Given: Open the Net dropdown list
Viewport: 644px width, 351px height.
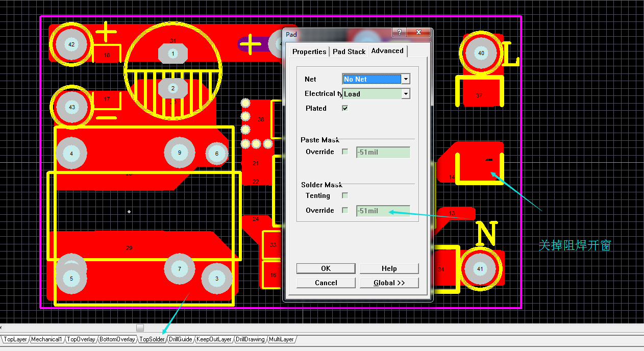Looking at the screenshot, I should [406, 79].
